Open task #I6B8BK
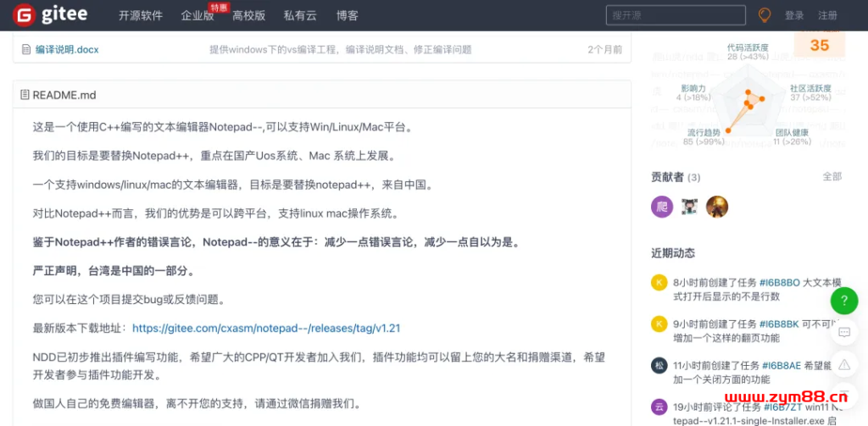868x426 pixels. pyautogui.click(x=779, y=324)
